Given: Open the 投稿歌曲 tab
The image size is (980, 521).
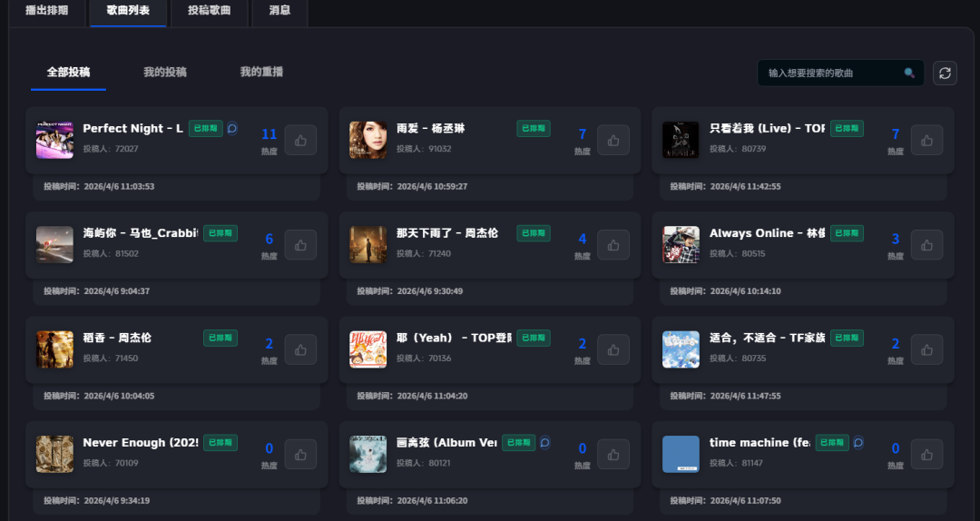Looking at the screenshot, I should (209, 11).
